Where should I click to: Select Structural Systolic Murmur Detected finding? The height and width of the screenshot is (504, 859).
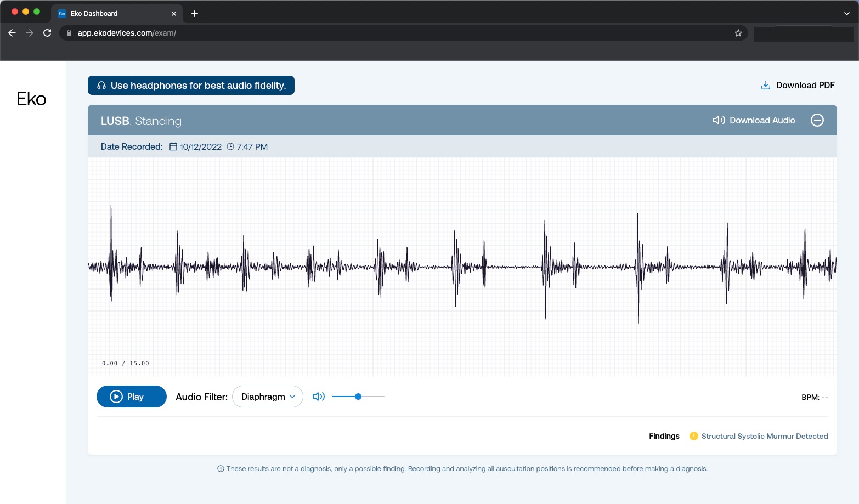[x=764, y=436]
